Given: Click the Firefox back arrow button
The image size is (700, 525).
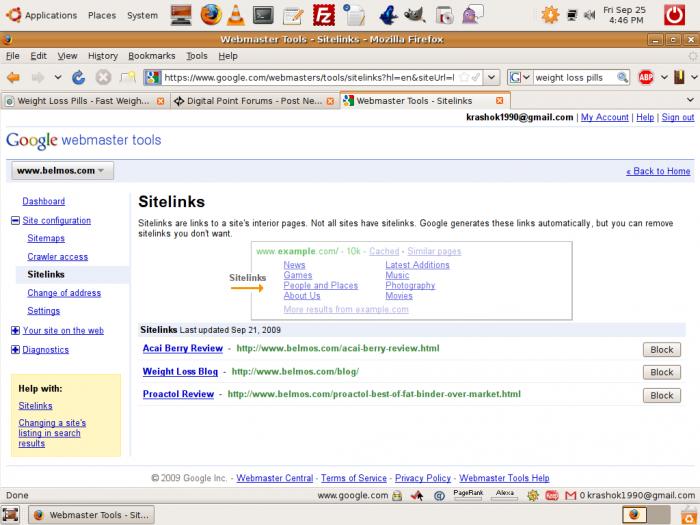Looking at the screenshot, I should pyautogui.click(x=14, y=77).
